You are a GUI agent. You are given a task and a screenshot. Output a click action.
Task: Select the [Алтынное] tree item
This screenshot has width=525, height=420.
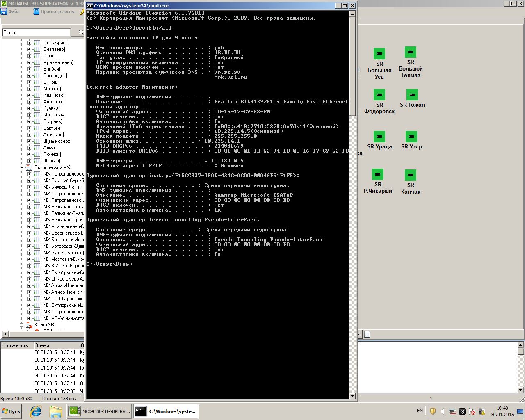tap(53, 102)
